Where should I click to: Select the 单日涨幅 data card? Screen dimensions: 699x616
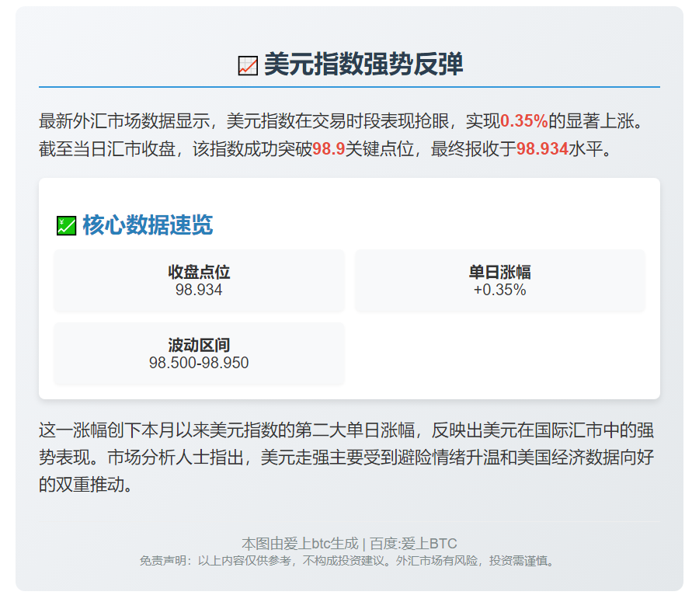pos(499,280)
